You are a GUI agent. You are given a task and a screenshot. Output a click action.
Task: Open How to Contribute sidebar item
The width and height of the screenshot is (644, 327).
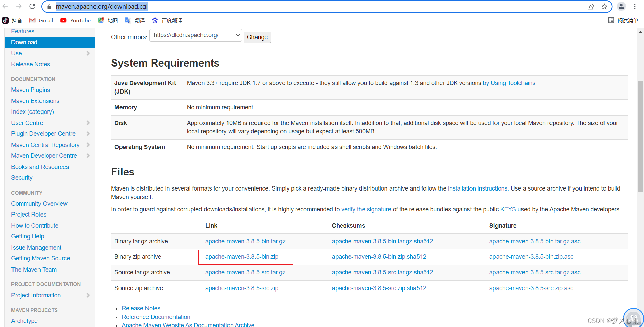[35, 226]
